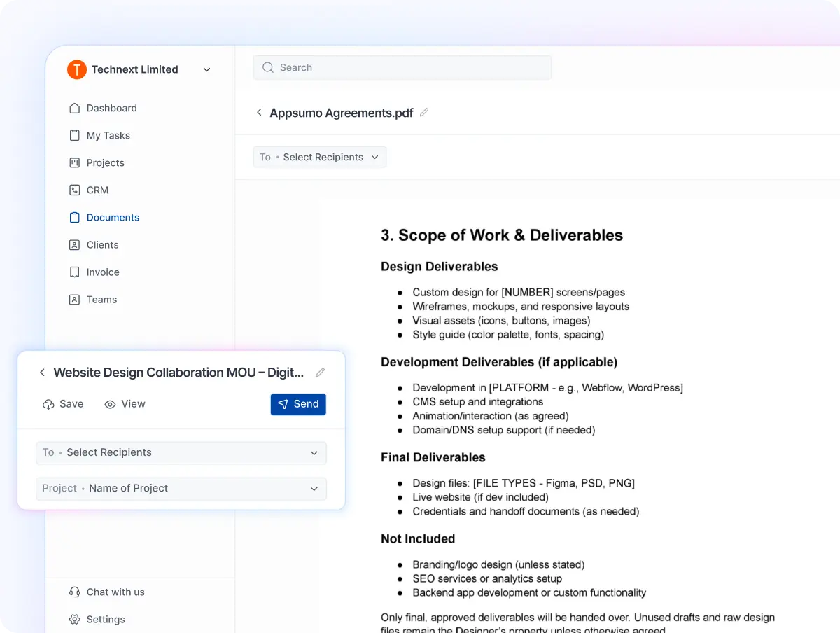This screenshot has width=840, height=633.
Task: Click the View eye button
Action: [125, 404]
